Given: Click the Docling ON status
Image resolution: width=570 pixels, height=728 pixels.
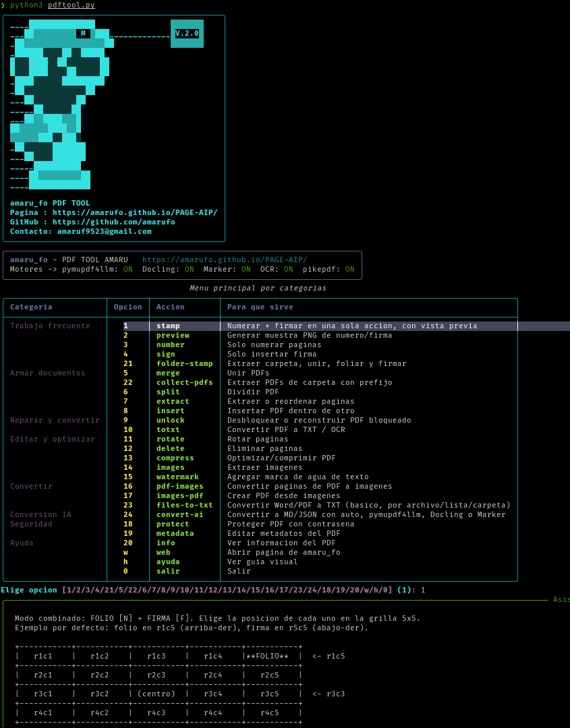Looking at the screenshot, I should (189, 269).
